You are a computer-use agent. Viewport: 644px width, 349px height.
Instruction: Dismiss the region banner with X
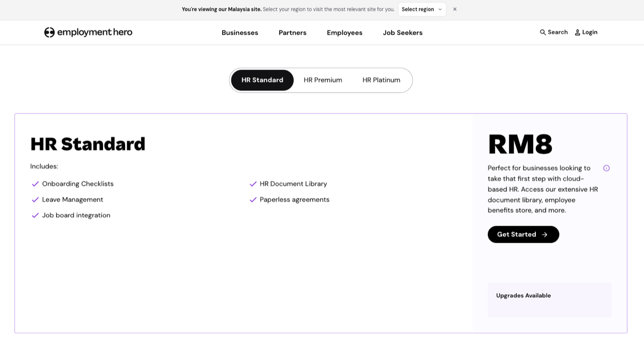tap(455, 9)
